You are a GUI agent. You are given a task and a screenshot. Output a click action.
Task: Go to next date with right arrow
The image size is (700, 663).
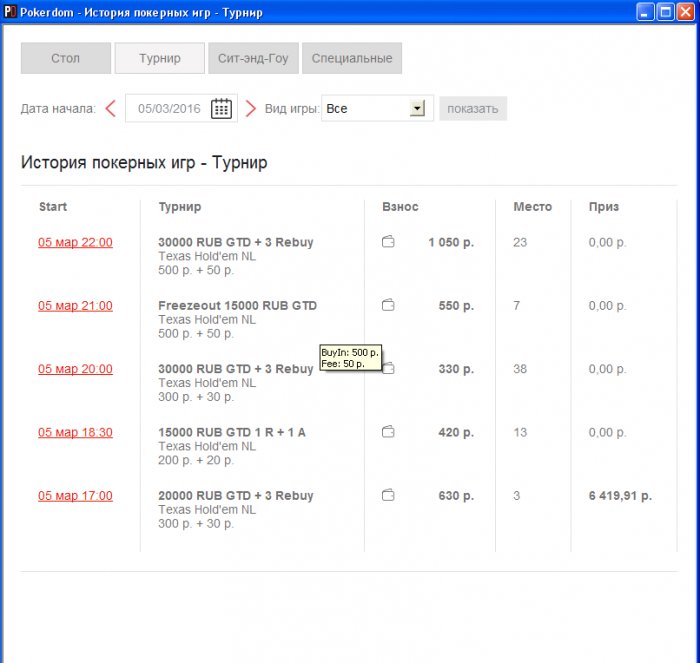pos(250,108)
